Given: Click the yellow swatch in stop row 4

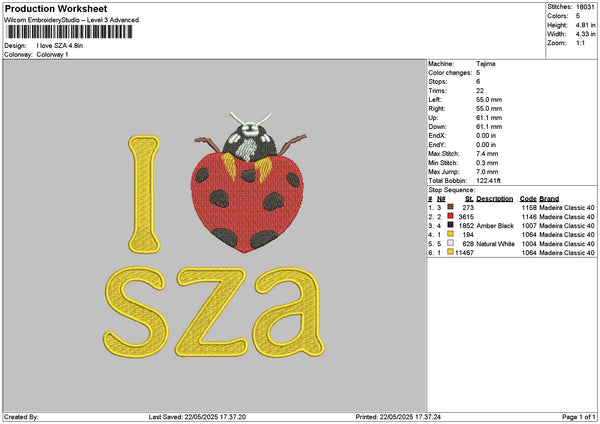Looking at the screenshot, I should [x=450, y=234].
